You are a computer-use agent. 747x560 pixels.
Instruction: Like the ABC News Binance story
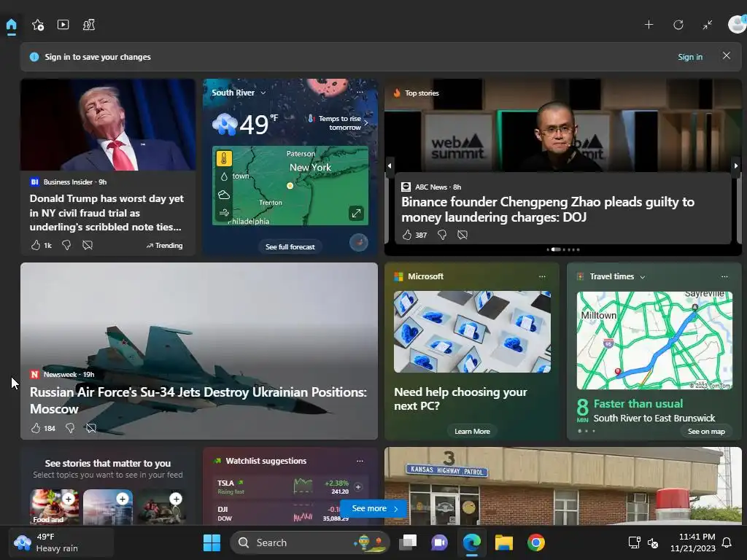[x=407, y=235]
